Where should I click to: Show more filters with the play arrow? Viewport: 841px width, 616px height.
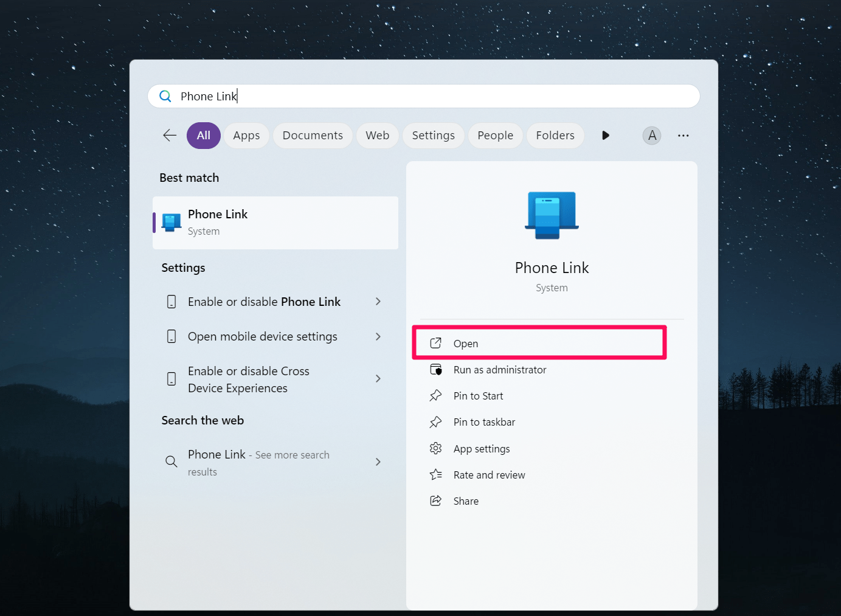click(605, 135)
